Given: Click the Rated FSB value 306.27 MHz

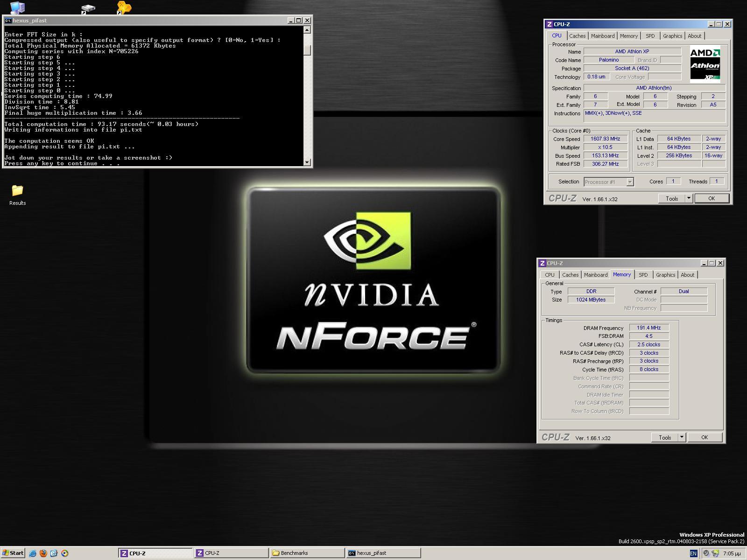Looking at the screenshot, I should [x=606, y=164].
